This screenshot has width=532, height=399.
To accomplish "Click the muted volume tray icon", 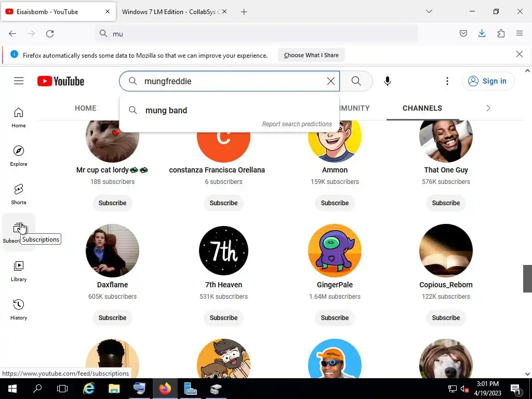I will [x=464, y=389].
